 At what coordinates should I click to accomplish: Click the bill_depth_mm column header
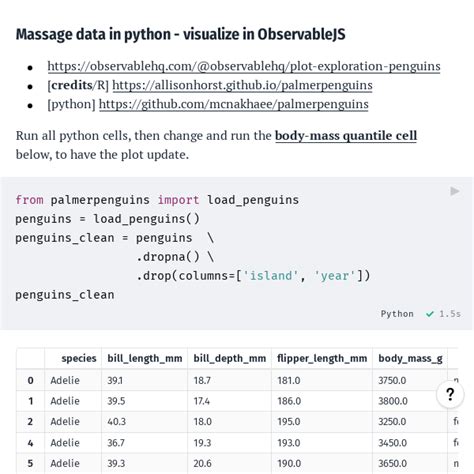pos(230,358)
